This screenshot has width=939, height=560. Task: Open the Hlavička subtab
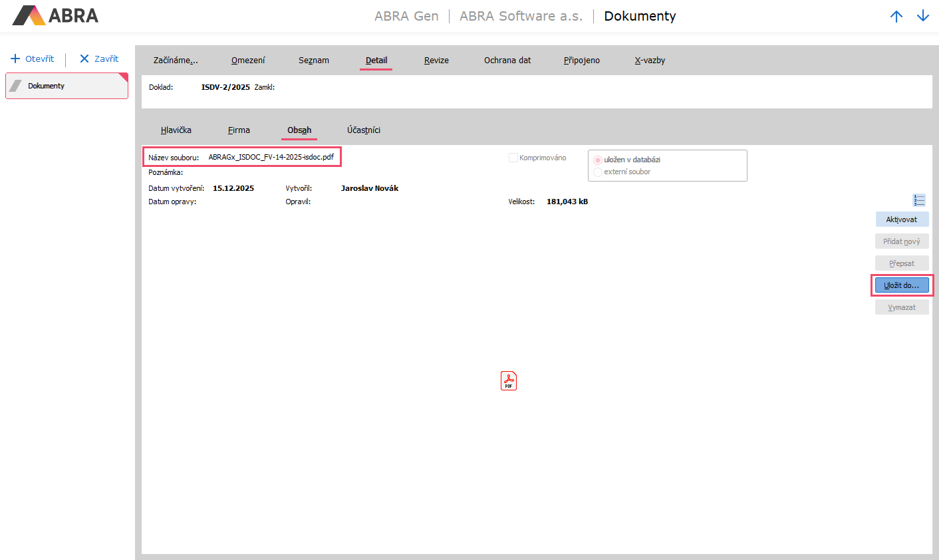point(176,130)
